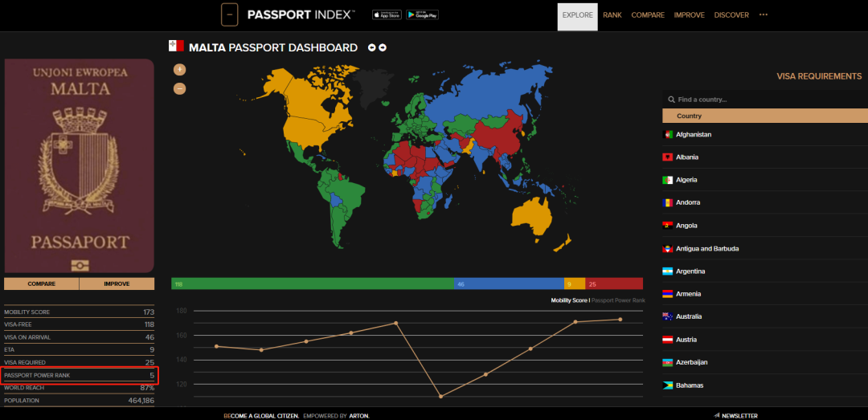Click the newsletter paper plane icon
The width and height of the screenshot is (868, 420).
(716, 415)
